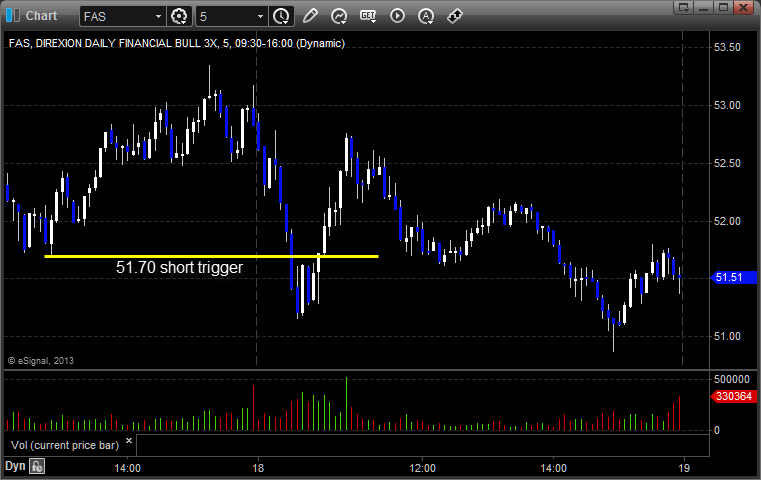Select the Vol (current price bar) label

click(x=65, y=445)
